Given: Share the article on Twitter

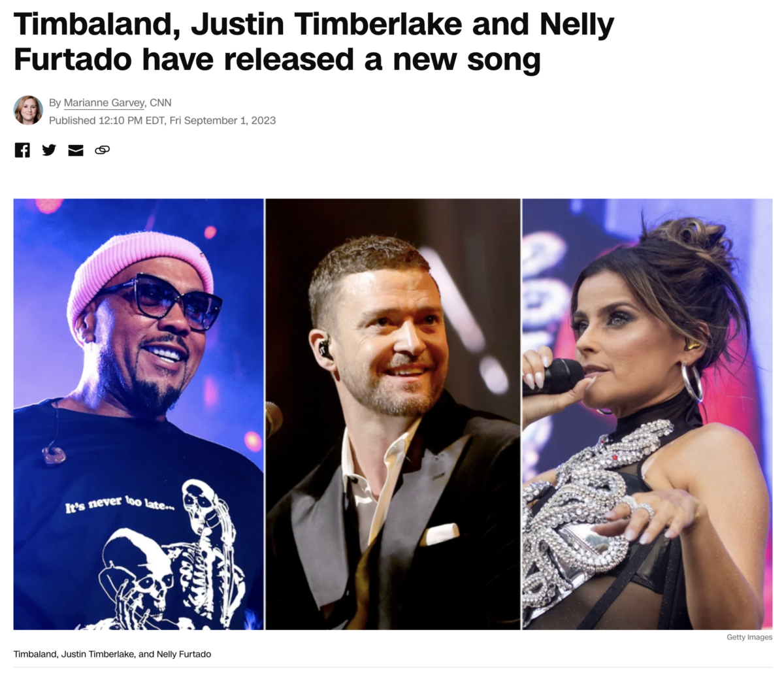Looking at the screenshot, I should click(49, 150).
